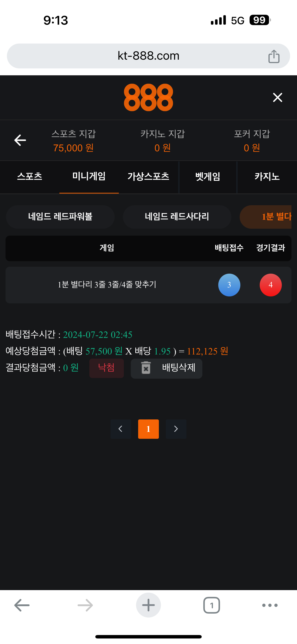This screenshot has width=297, height=644.
Task: Go to next page chevron
Action: pos(176,429)
